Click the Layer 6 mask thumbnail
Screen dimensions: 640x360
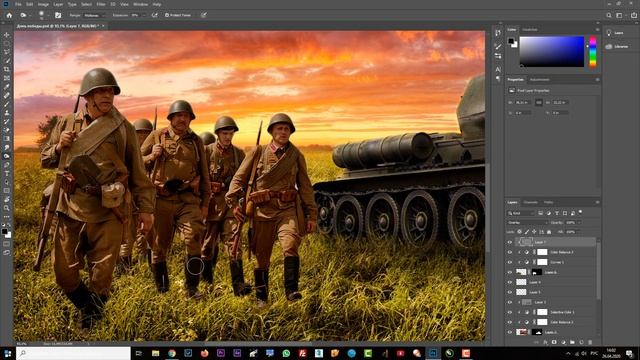[537, 272]
